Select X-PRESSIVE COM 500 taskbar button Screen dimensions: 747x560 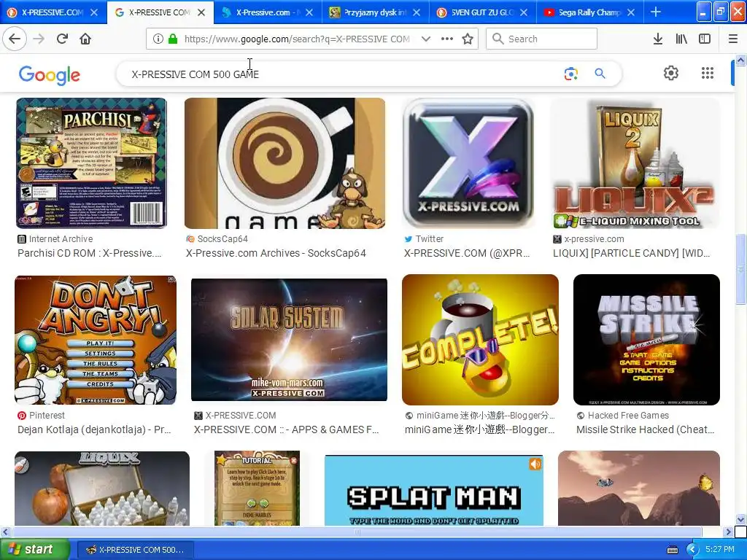(x=136, y=550)
